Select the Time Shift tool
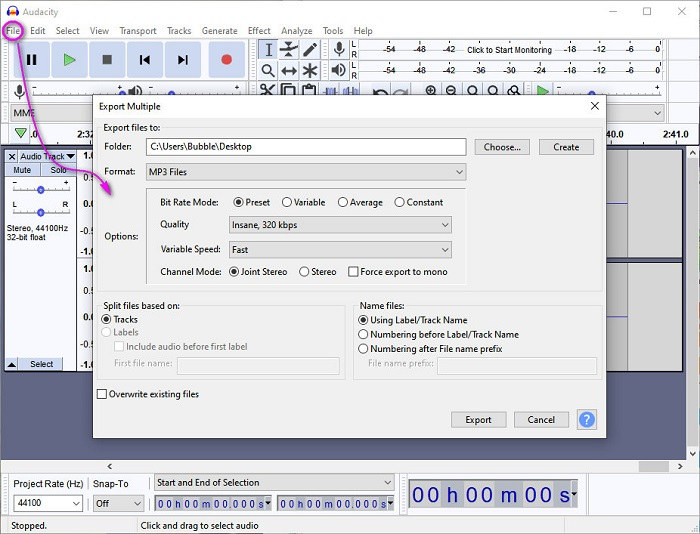This screenshot has width=700, height=534. pyautogui.click(x=289, y=71)
